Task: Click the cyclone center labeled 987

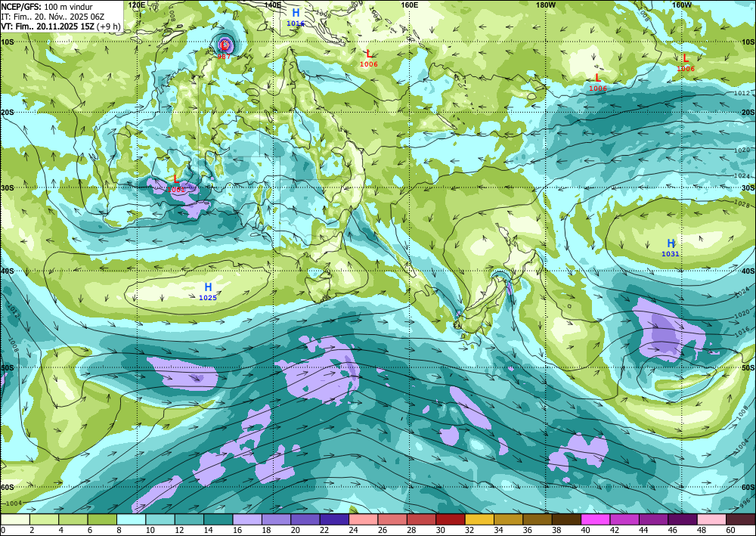Action: coord(225,45)
